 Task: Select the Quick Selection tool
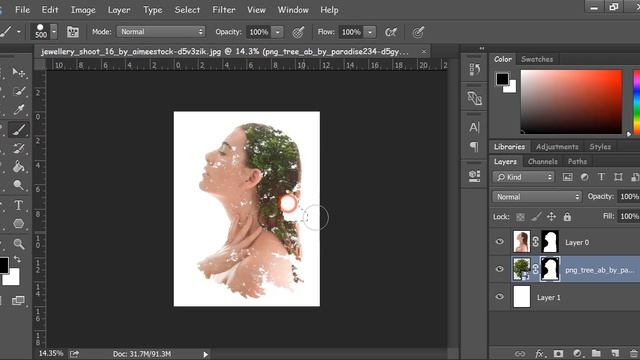coord(19,91)
